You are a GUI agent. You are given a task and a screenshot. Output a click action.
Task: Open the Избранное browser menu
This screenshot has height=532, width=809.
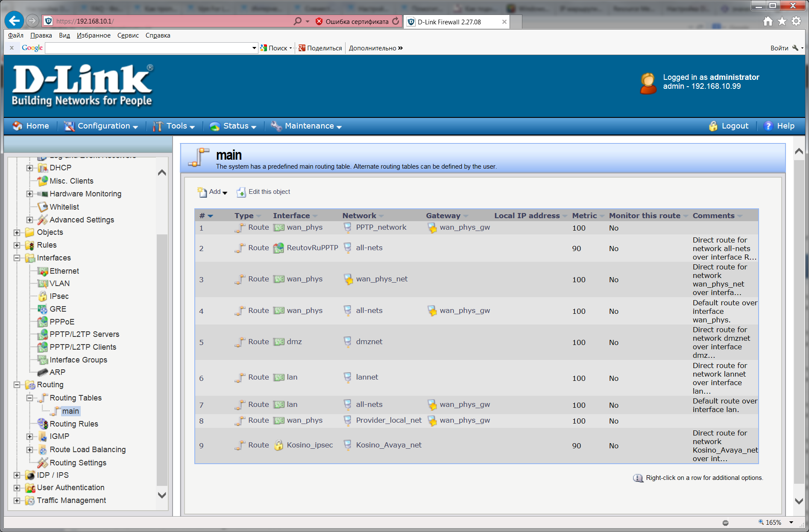pyautogui.click(x=94, y=35)
